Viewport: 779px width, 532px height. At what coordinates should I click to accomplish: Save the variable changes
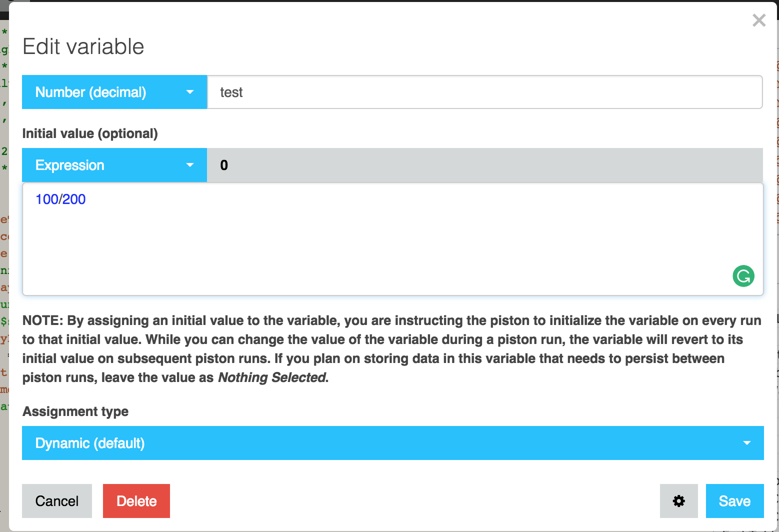click(735, 501)
